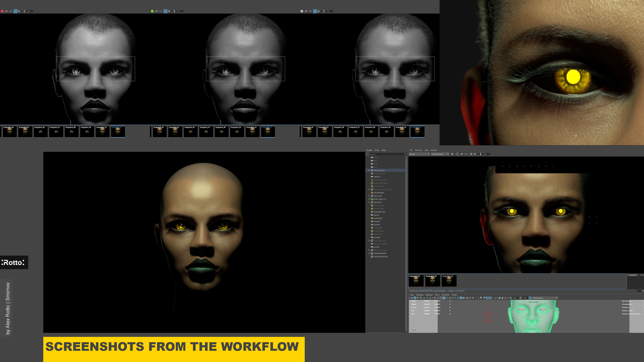Screen dimensions: 644x362
Task: Click the green render status icon
Action: click(152, 11)
